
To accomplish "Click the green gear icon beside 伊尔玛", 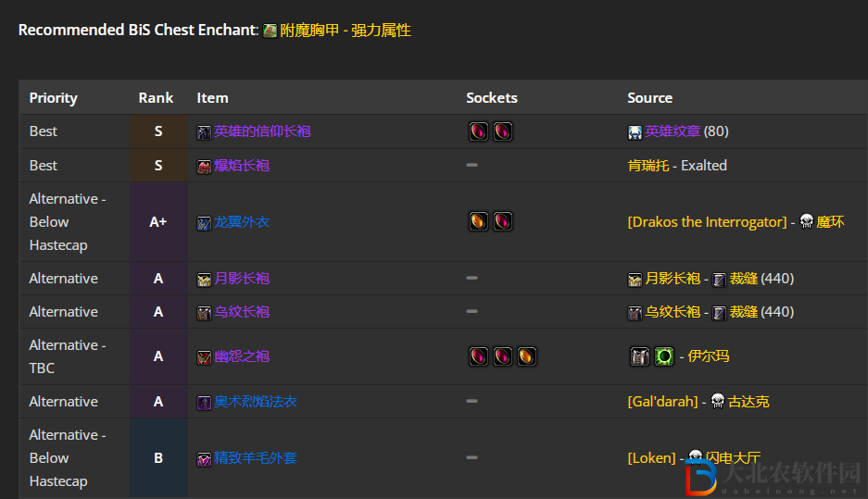I will pyautogui.click(x=663, y=356).
